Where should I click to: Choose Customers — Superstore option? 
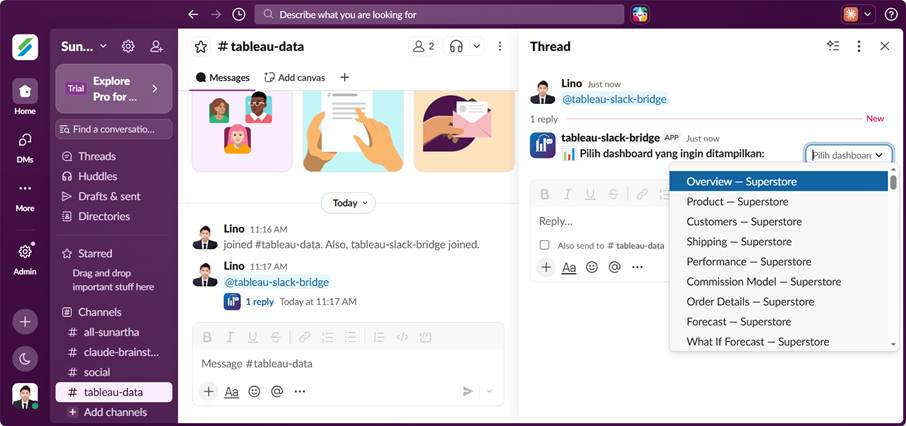coord(778,221)
